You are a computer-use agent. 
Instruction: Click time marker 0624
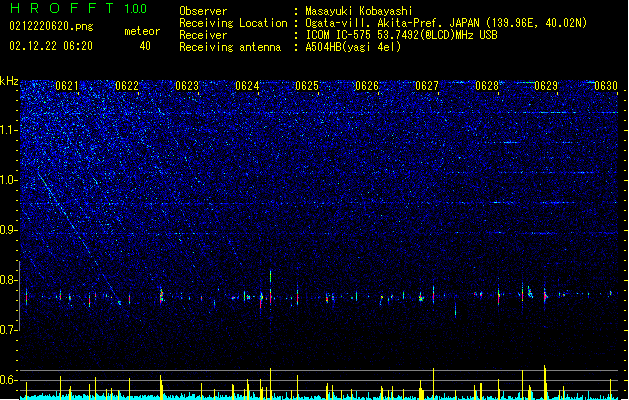coord(247,86)
